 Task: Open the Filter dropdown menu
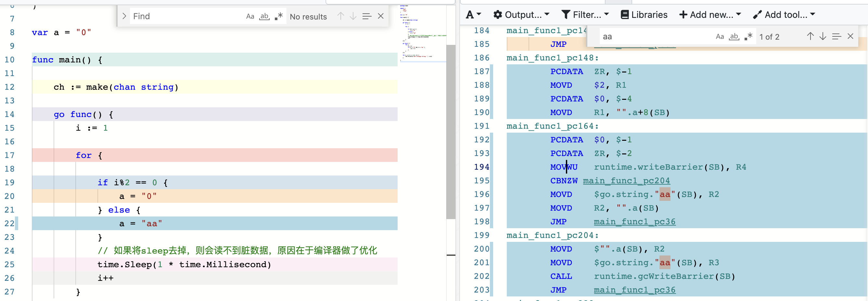585,15
